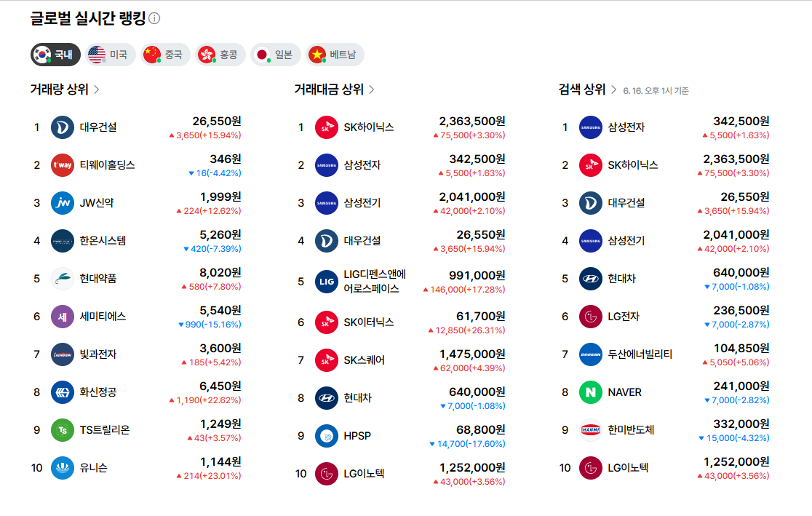The width and height of the screenshot is (812, 516).
Task: Select the 국내 market tab
Action: [x=55, y=55]
